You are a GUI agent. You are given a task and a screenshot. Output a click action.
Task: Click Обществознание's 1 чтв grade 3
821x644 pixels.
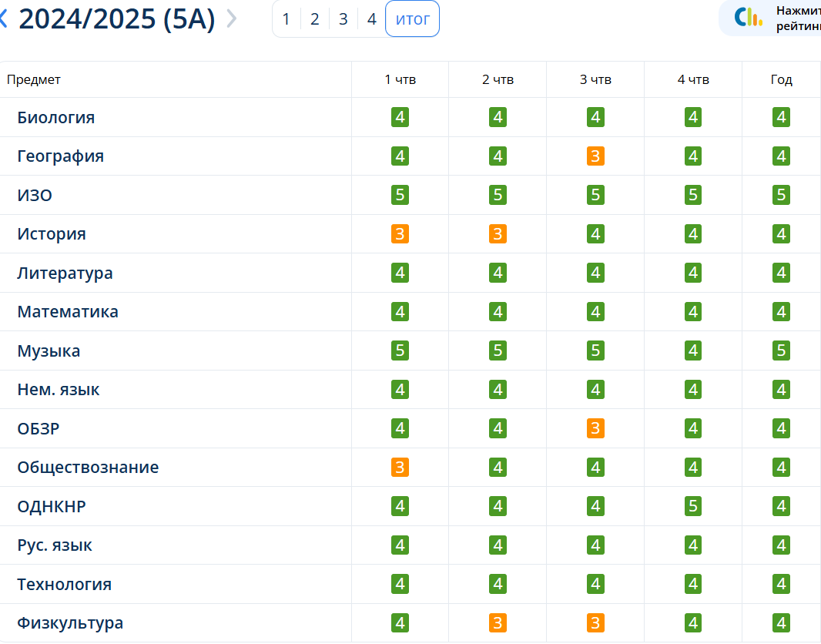coord(400,467)
